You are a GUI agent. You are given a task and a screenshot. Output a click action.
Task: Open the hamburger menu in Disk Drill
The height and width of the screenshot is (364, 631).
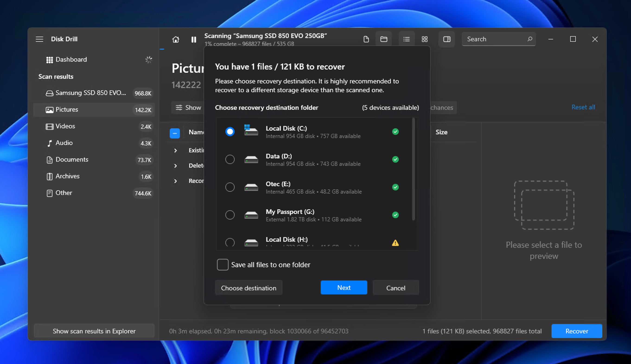coord(39,39)
